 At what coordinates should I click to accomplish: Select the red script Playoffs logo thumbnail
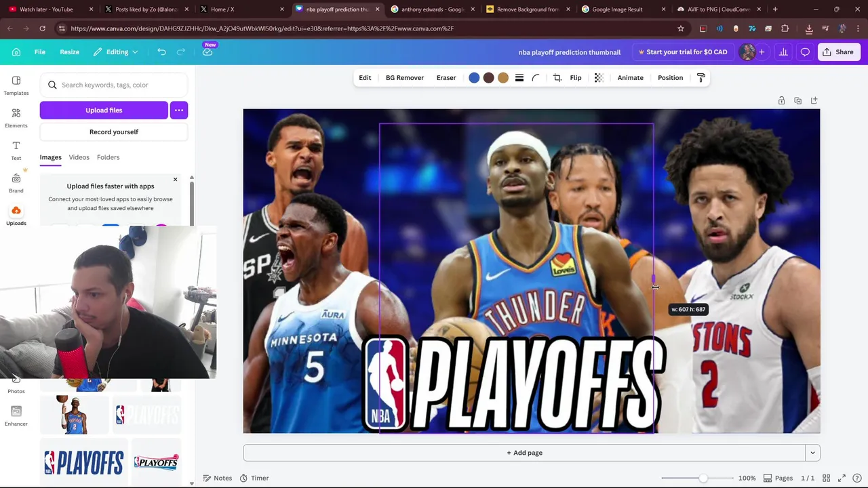point(156,462)
